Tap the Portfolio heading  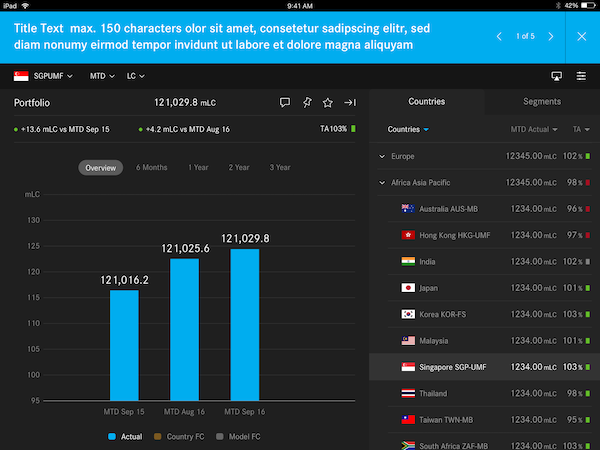[x=32, y=103]
